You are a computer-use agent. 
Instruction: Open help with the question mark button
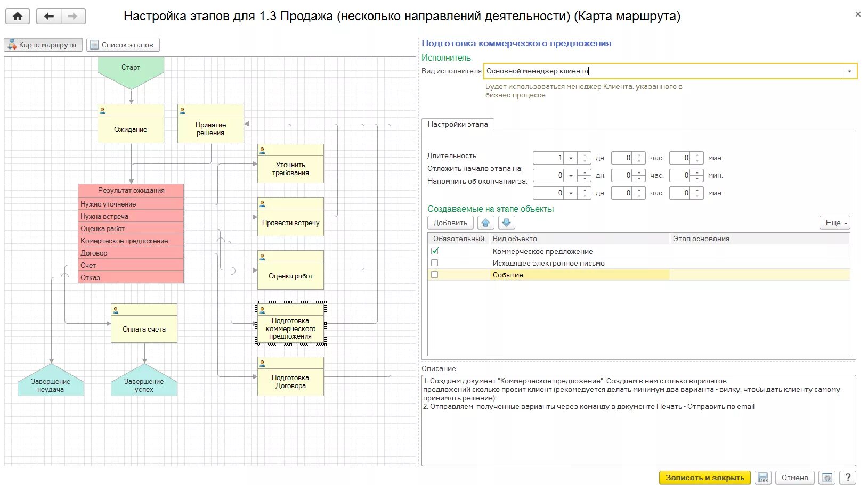pos(847,478)
